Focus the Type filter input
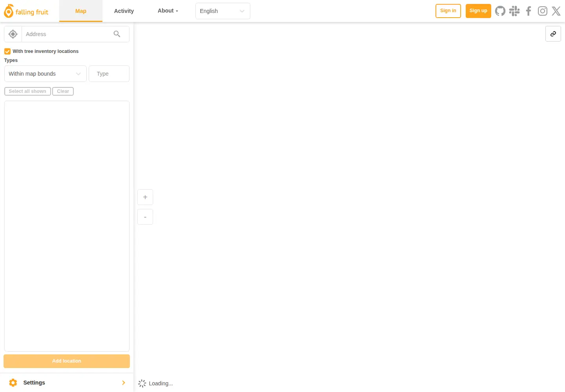Screen dimensions: 565x392 pos(109,74)
